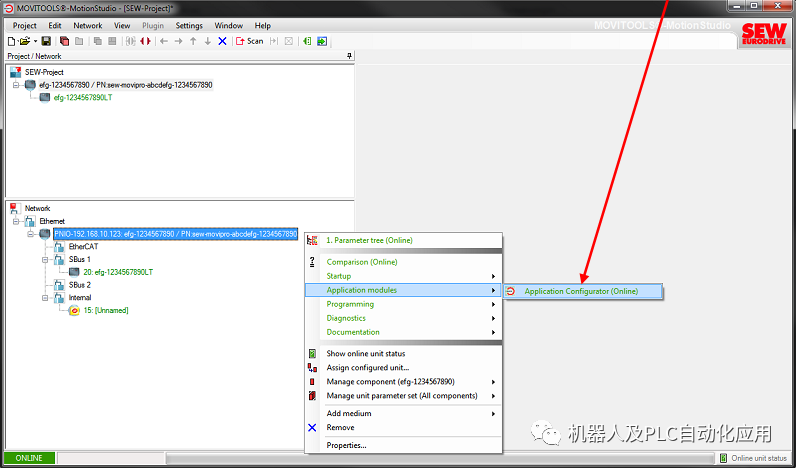Open Manage component (efg-1234567890) submenu
The image size is (798, 468).
coord(403,382)
